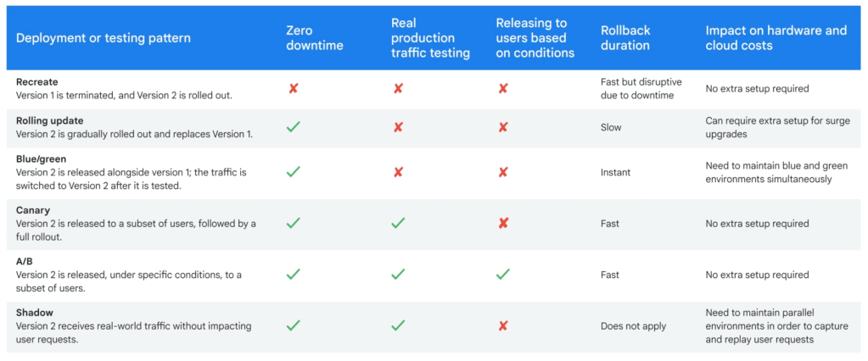Click the Instant rollback duration cell
The width and height of the screenshot is (868, 361).
point(615,172)
